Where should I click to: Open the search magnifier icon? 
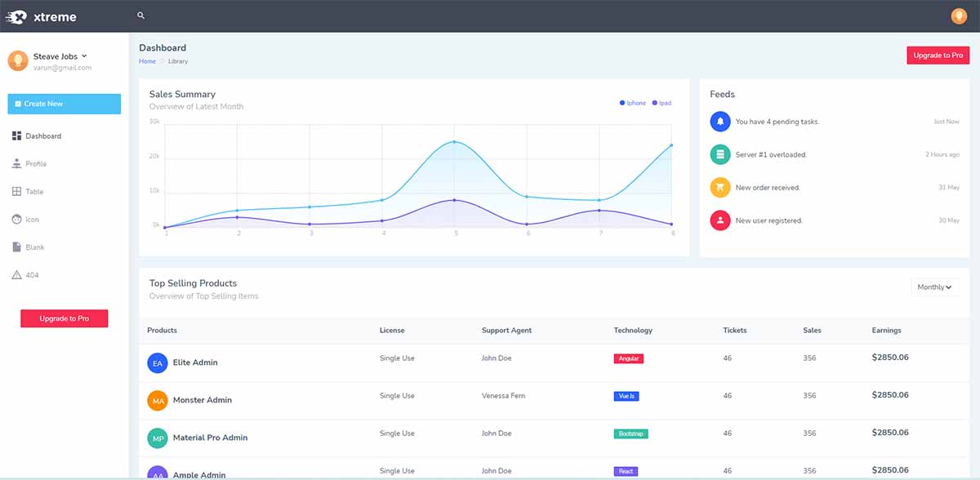pos(141,16)
